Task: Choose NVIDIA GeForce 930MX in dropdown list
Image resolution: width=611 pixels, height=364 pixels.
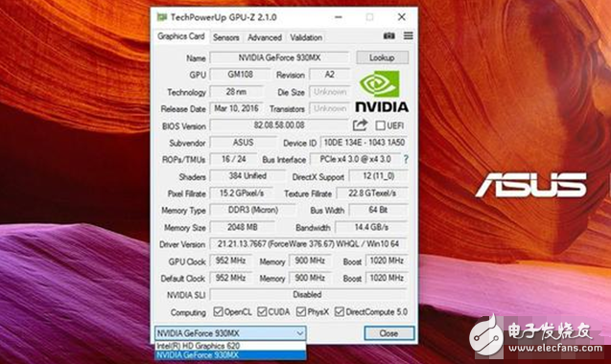Action: (230, 354)
